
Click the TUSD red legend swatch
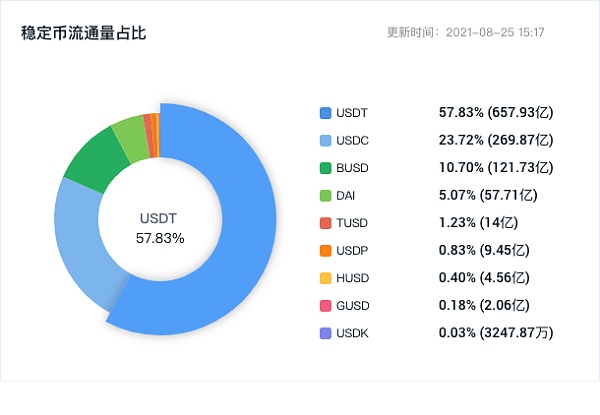tap(325, 222)
